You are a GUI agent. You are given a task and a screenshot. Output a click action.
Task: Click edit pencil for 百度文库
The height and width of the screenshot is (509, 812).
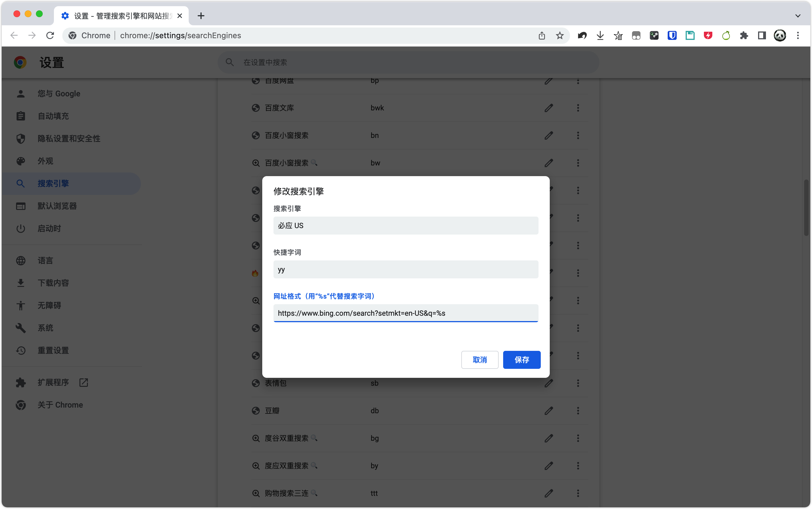pyautogui.click(x=549, y=108)
